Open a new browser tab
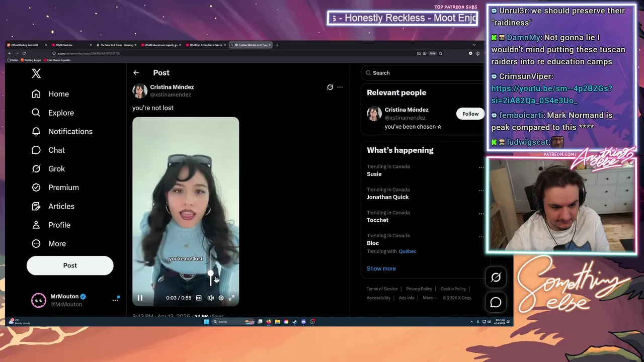 [277, 45]
